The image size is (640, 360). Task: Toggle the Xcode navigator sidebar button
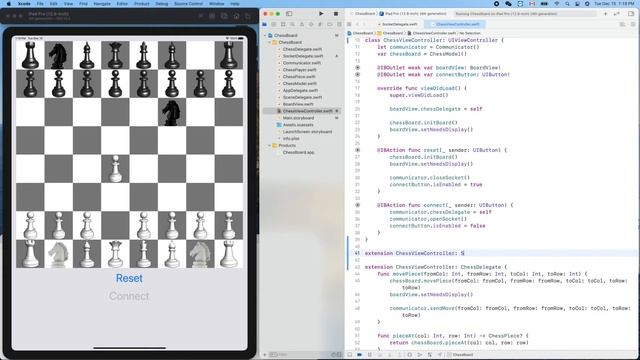pos(289,13)
